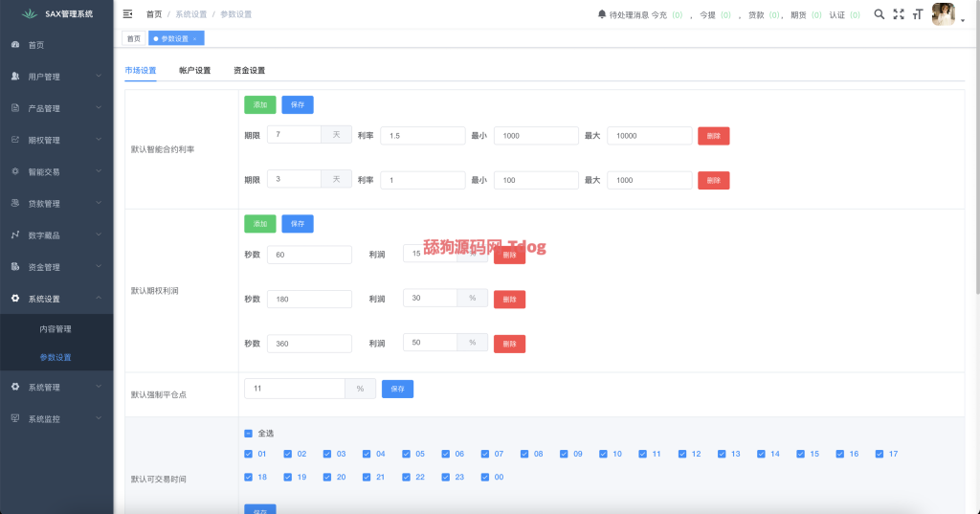980x514 pixels.
Task: Delete the 360 seconds profit row
Action: 509,344
